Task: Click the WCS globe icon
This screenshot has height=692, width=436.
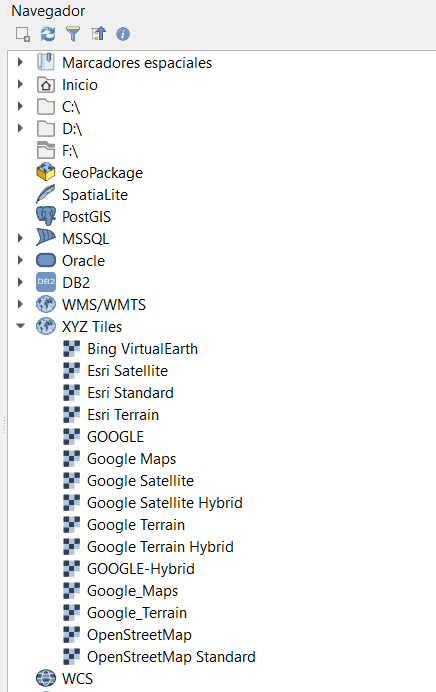Action: point(46,678)
